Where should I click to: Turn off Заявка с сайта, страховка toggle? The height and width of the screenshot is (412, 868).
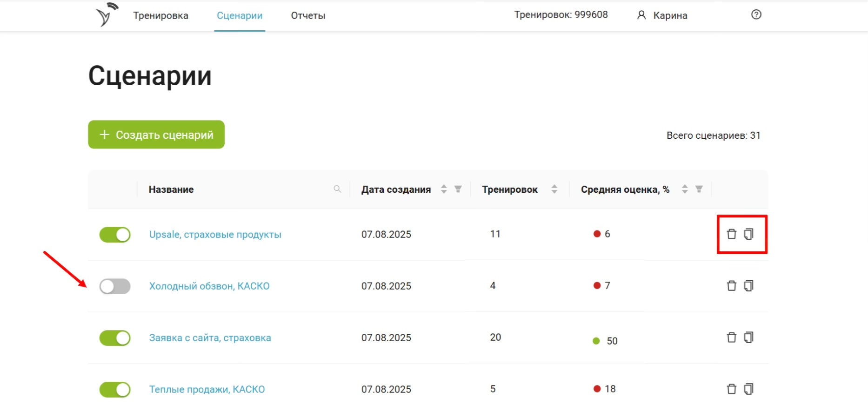[x=115, y=338]
